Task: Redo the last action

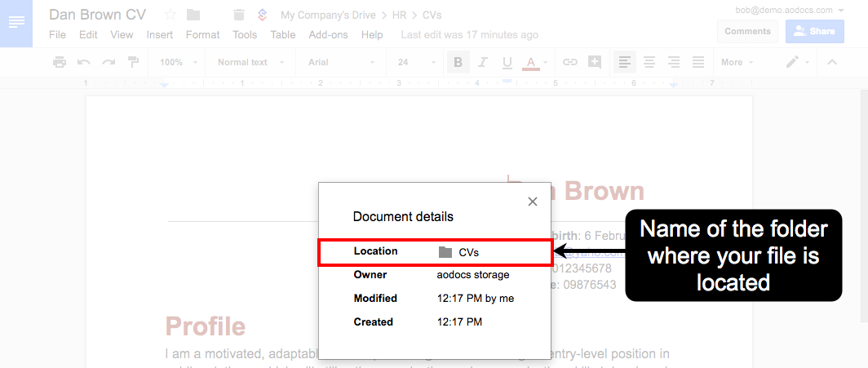Action: coord(108,62)
